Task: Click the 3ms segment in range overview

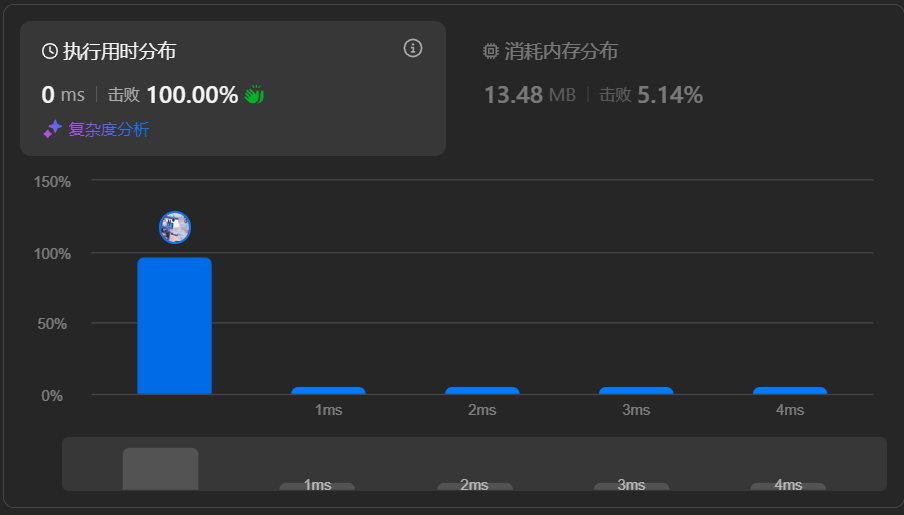Action: point(631,486)
